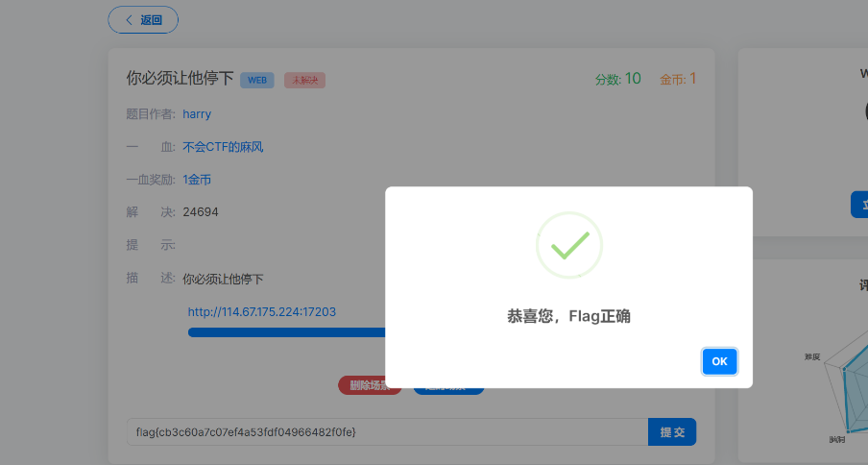Click the blue scenario progress bar
The image size is (868, 465).
click(287, 332)
